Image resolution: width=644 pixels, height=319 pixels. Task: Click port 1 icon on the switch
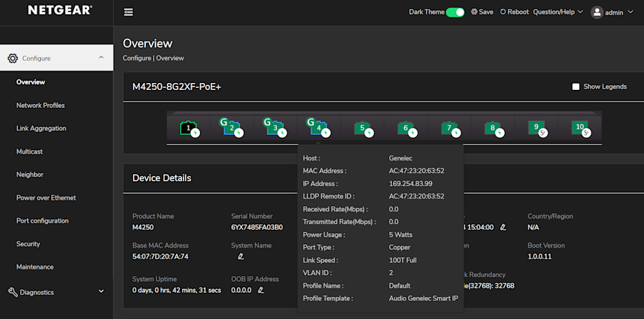[188, 128]
